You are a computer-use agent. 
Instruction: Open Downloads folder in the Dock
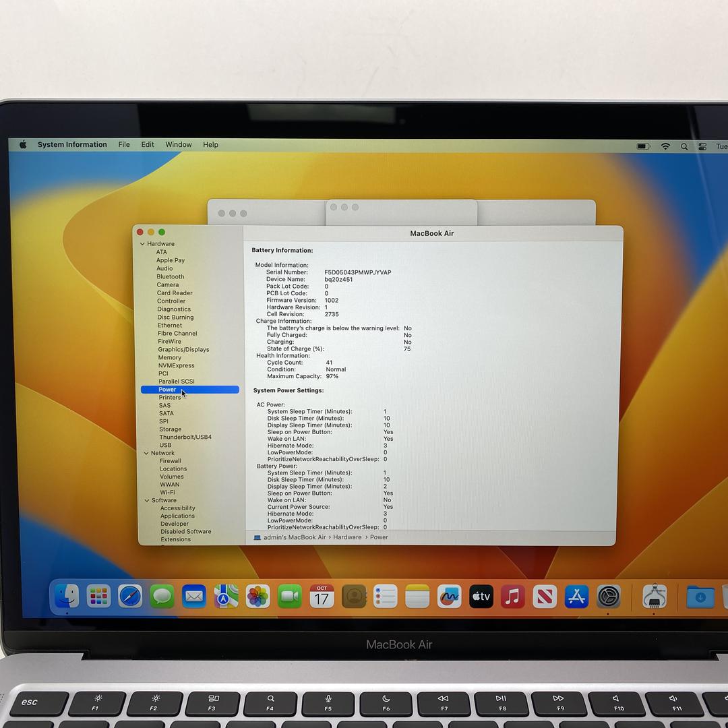point(700,597)
